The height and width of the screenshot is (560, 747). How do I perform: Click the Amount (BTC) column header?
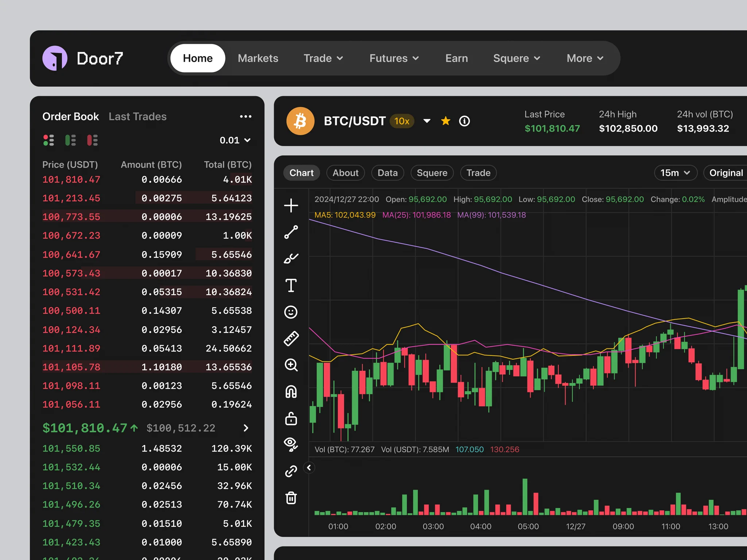(x=151, y=165)
